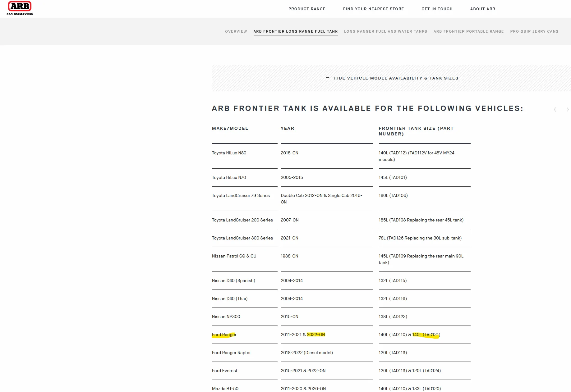Select the Ford Everest cell

[x=224, y=371]
